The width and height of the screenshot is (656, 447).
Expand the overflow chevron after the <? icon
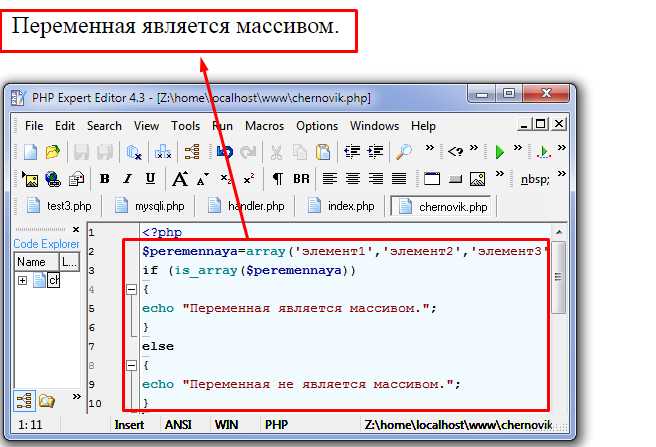pyautogui.click(x=474, y=148)
